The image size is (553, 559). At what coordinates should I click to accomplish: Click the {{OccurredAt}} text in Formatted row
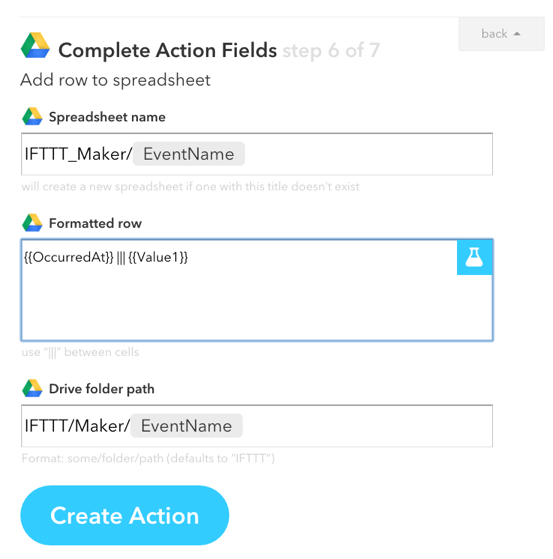pos(68,257)
